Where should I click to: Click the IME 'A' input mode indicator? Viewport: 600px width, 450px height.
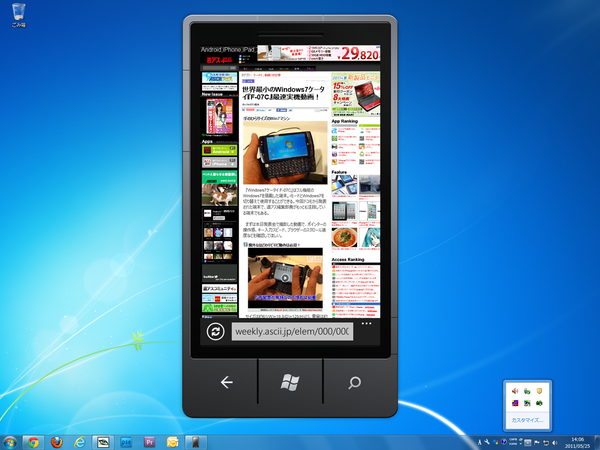[x=479, y=443]
